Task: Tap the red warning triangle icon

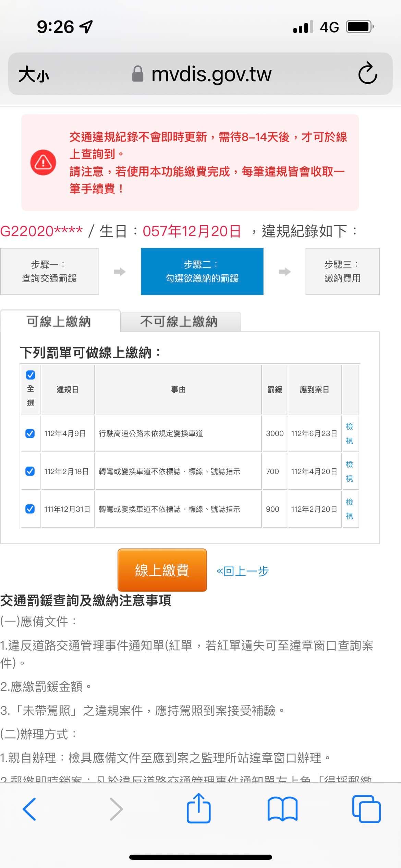Action: click(43, 162)
